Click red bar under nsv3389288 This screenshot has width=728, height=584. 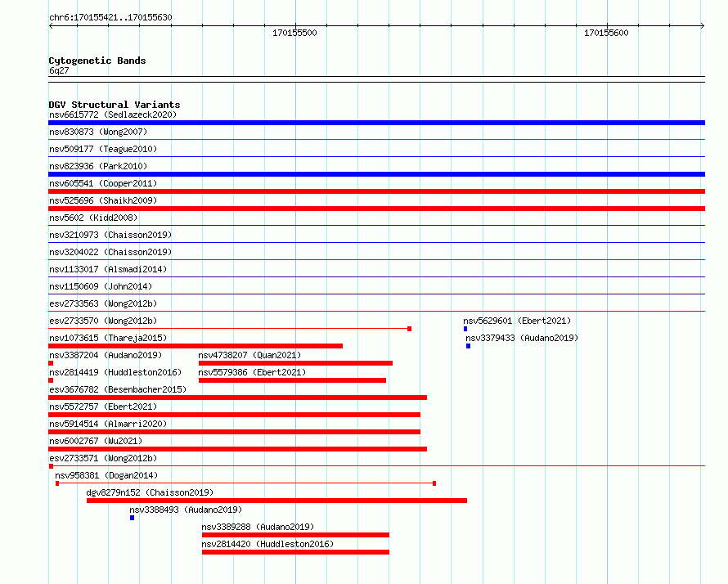(295, 535)
